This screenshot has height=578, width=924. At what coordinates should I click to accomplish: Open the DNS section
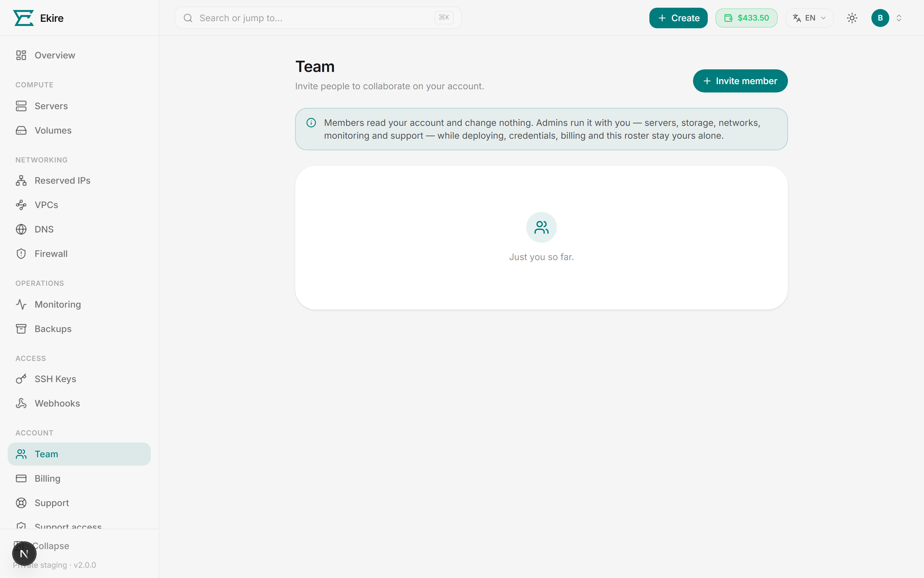coord(79,229)
